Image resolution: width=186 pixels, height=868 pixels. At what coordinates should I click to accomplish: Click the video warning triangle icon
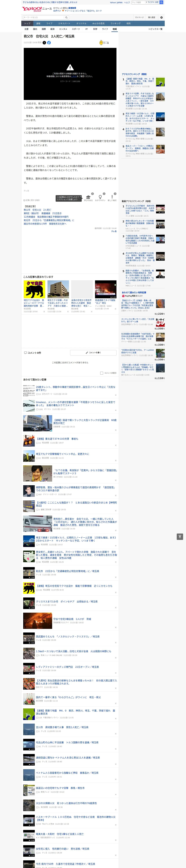point(70,67)
